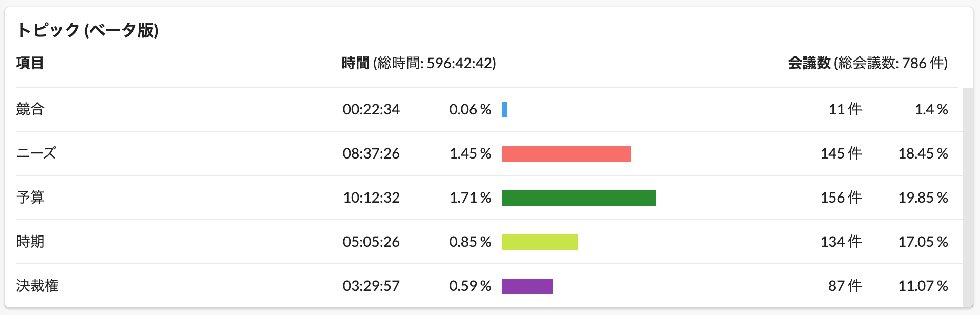The height and width of the screenshot is (315, 980).
Task: Click the 10:12:32 time value
Action: point(371,198)
